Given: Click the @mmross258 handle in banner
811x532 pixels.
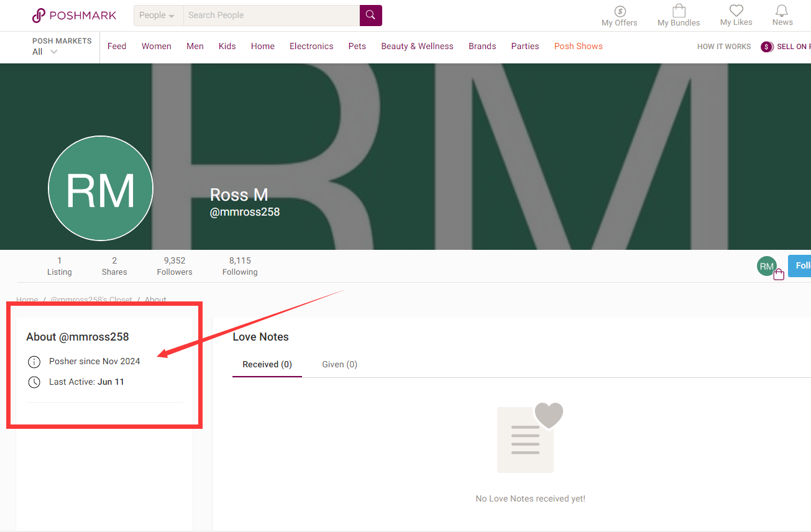Looking at the screenshot, I should click(x=245, y=212).
